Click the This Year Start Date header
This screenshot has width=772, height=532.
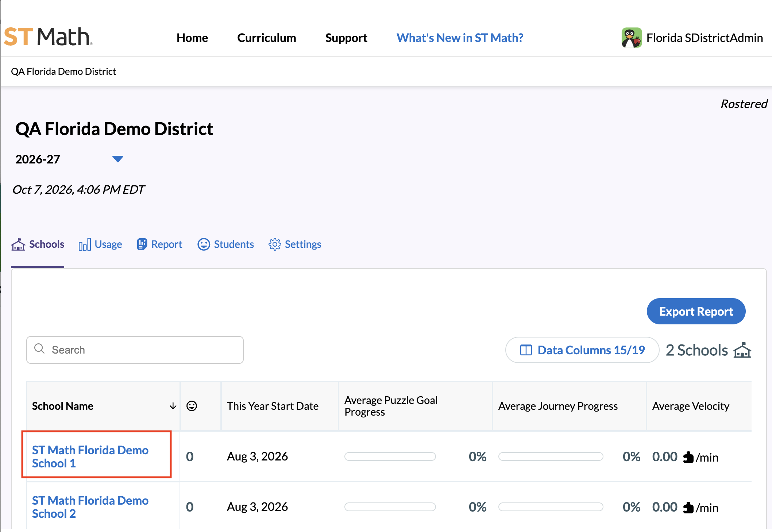click(x=273, y=406)
